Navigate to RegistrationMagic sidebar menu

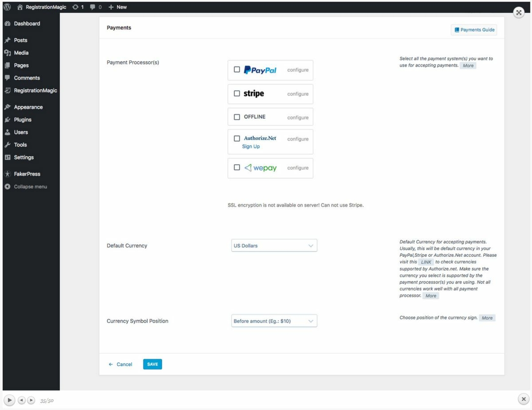point(35,91)
